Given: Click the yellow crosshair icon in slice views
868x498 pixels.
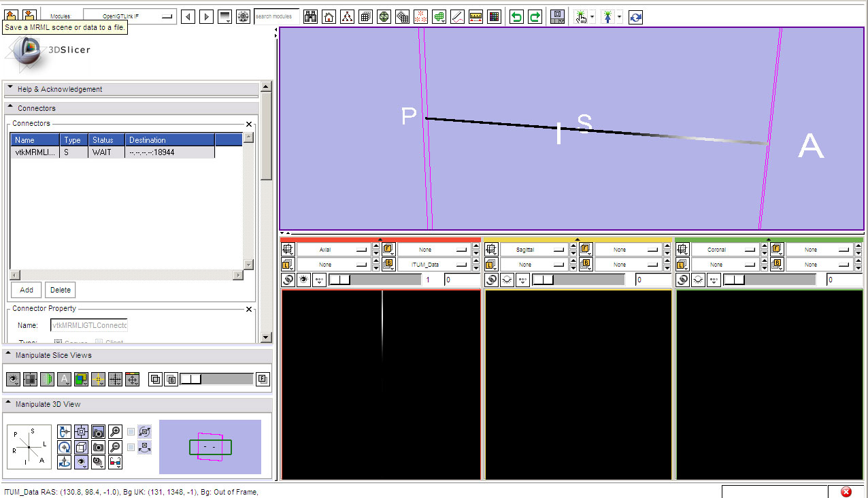Looking at the screenshot, I should pyautogui.click(x=98, y=380).
